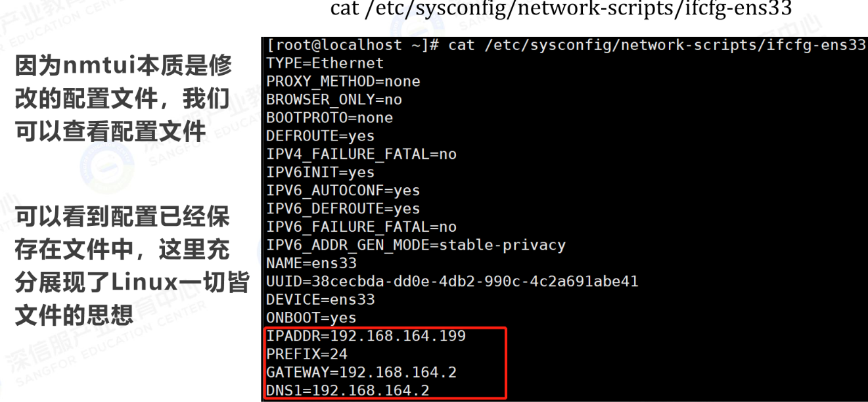Click the IPADDR=192.168.164.199 line
Screen dimensions: 868x402
365,336
